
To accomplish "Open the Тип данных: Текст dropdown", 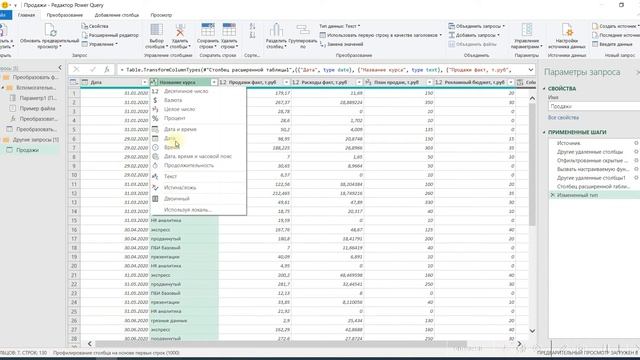I will (340, 26).
